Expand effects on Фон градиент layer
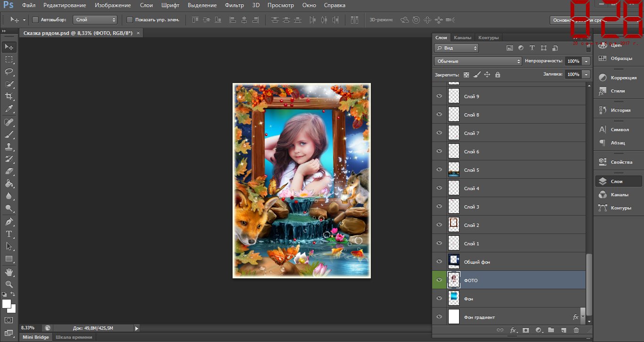This screenshot has height=342, width=644. click(583, 317)
